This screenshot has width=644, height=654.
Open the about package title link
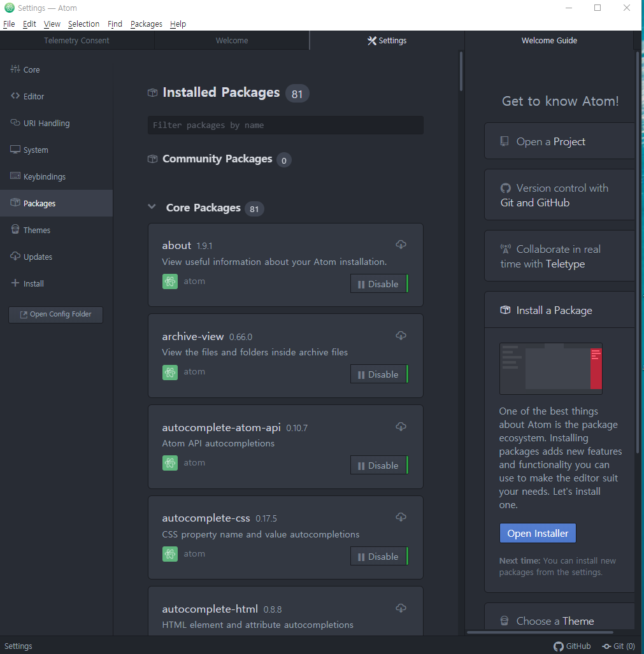point(176,245)
